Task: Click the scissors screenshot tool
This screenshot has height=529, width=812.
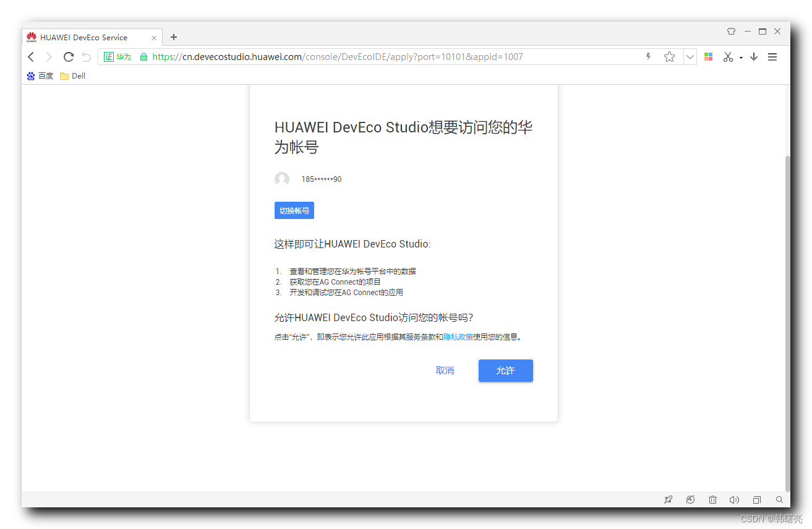Action: (728, 57)
